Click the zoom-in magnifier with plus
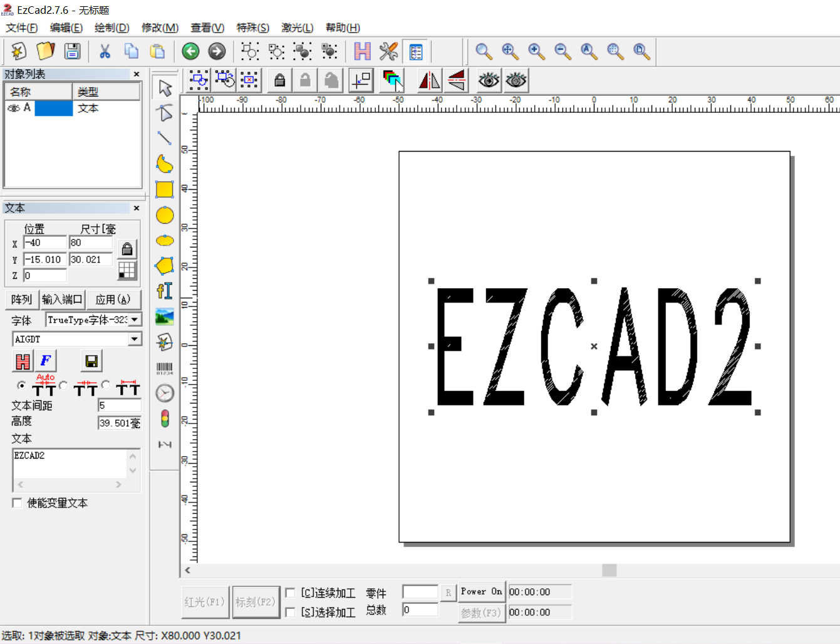840x644 pixels. click(536, 51)
